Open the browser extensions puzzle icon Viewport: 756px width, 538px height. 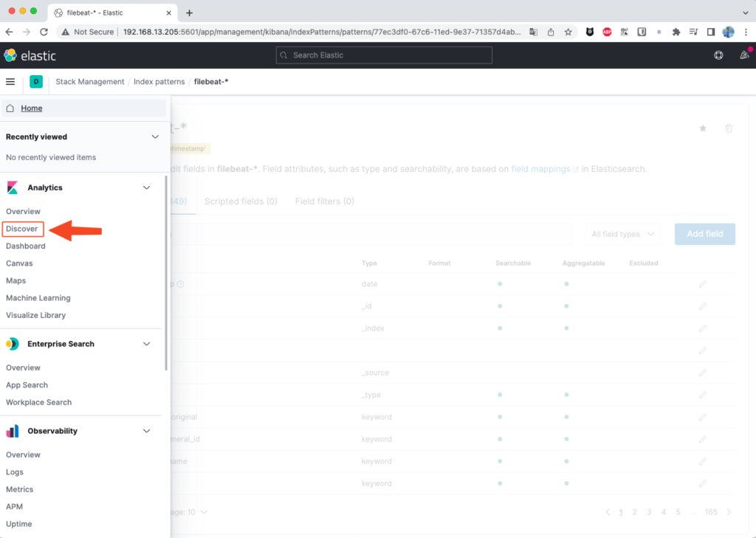click(676, 32)
